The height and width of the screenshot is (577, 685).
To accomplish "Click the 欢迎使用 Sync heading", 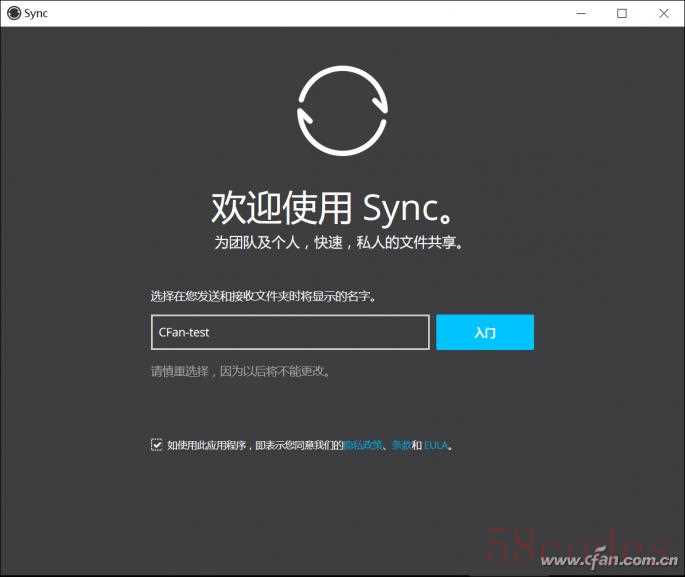I will pos(338,207).
